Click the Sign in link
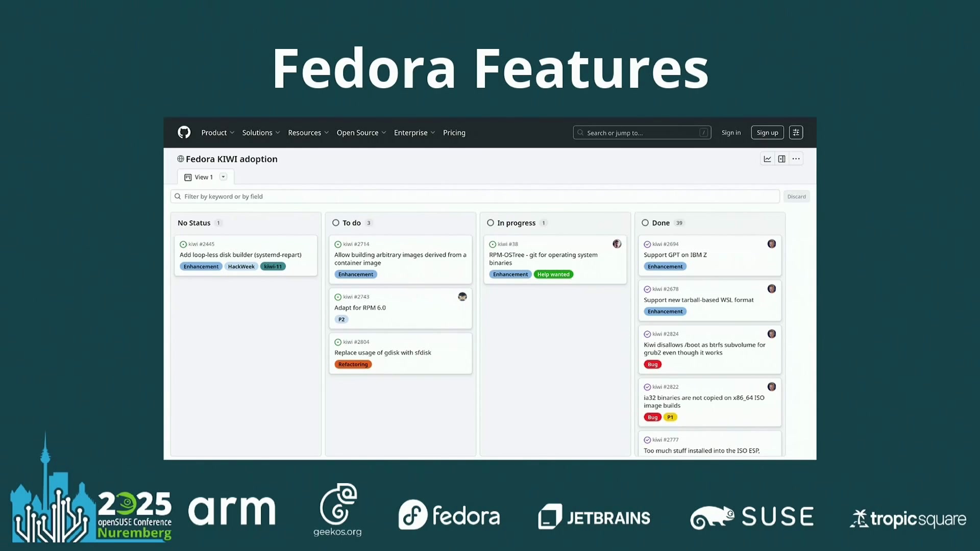 (731, 133)
